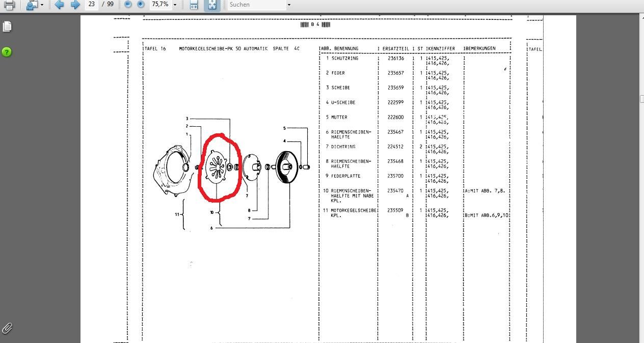Click the FEDERPLATTE row in the parts table

(345, 176)
